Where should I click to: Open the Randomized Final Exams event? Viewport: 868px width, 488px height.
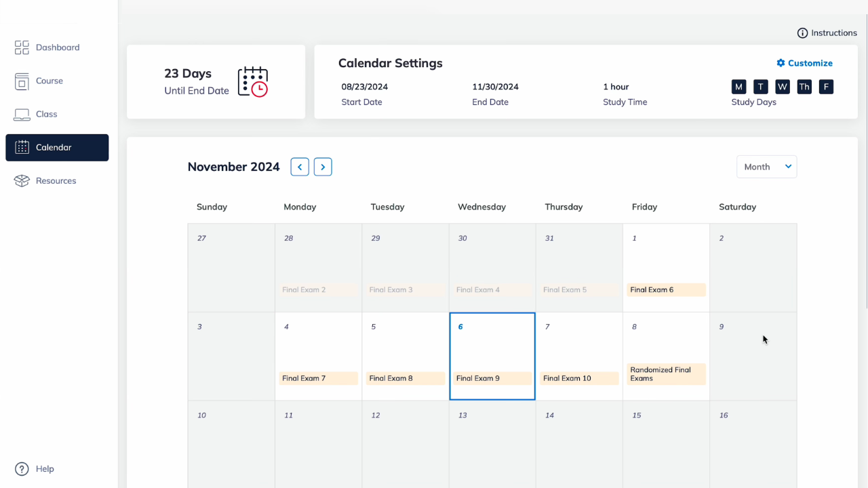[x=666, y=374]
